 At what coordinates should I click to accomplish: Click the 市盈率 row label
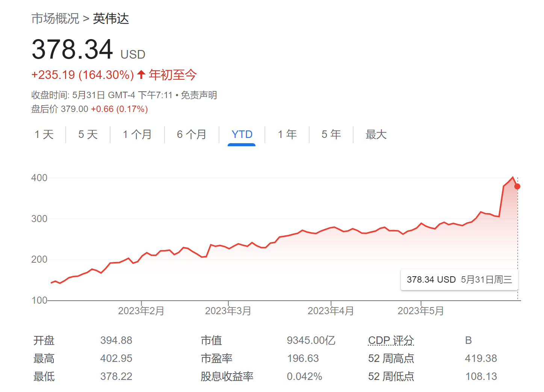tap(216, 358)
